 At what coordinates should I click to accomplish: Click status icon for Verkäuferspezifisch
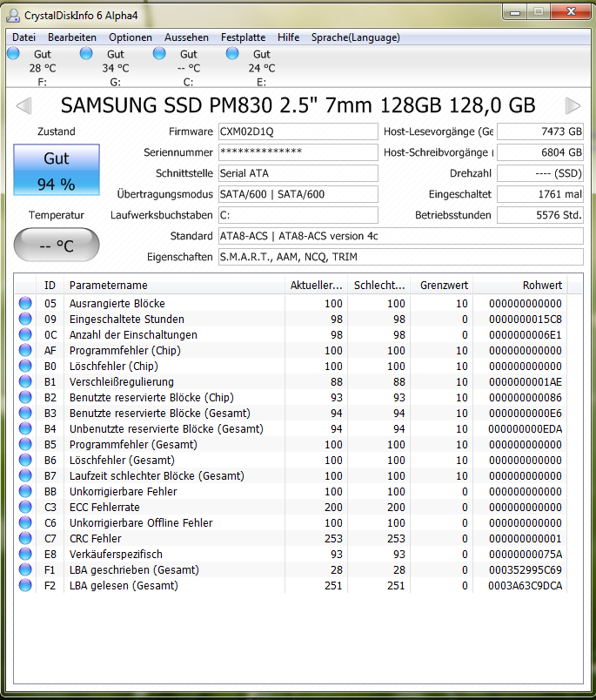pos(25,554)
